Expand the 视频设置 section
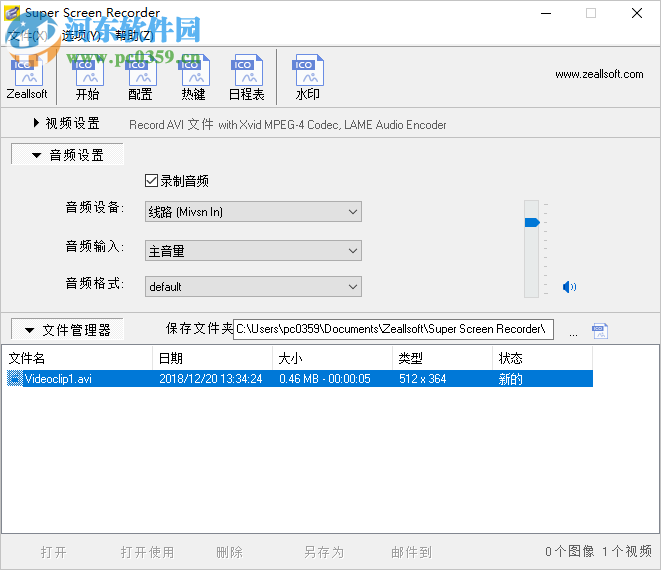661x570 pixels. pos(66,123)
